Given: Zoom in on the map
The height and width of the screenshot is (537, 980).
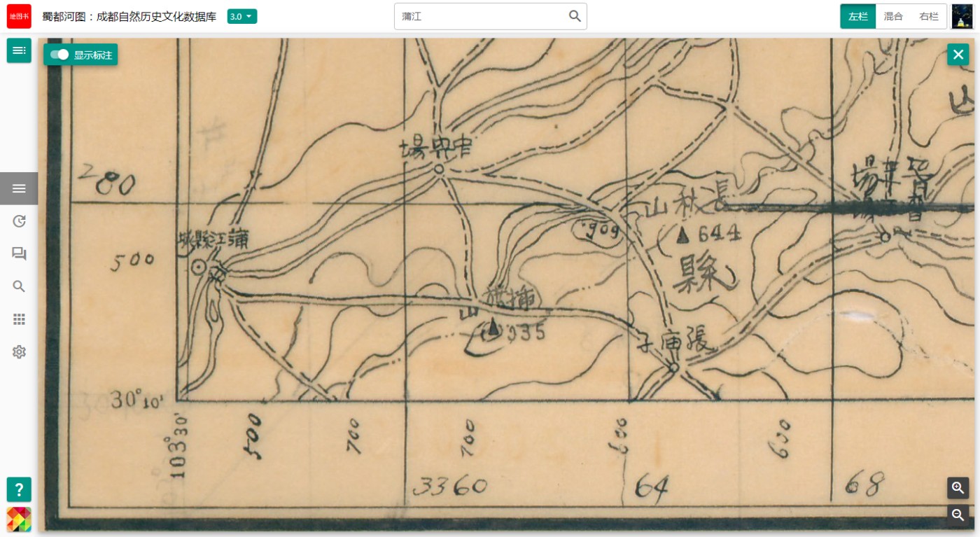Looking at the screenshot, I should click(958, 488).
